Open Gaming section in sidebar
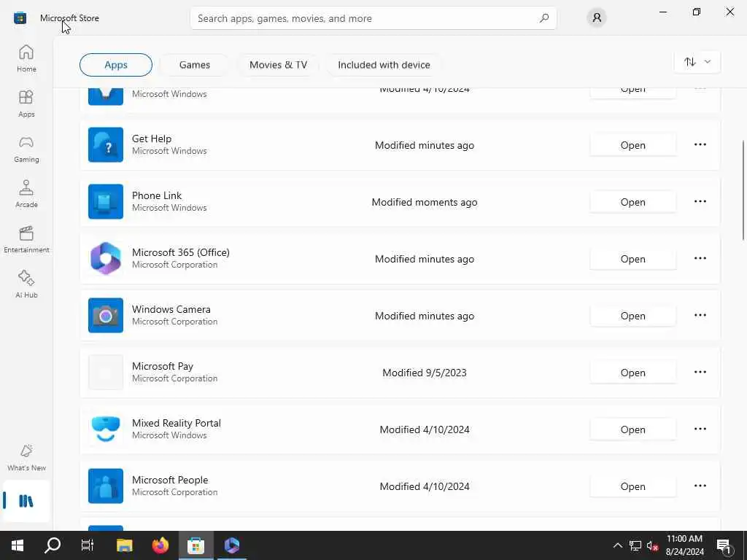747x560 pixels. coord(26,149)
